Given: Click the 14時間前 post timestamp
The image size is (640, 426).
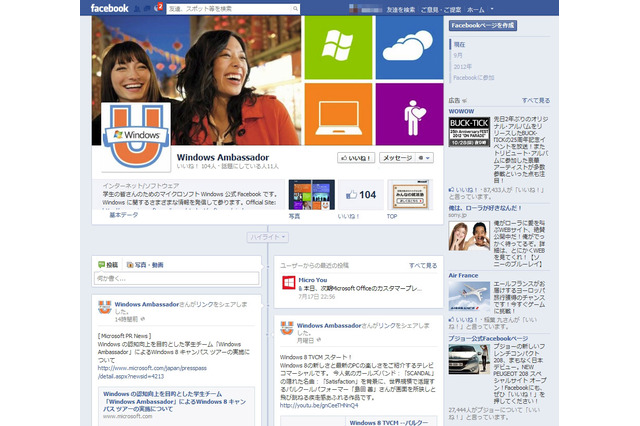Looking at the screenshot, I should pos(126,319).
